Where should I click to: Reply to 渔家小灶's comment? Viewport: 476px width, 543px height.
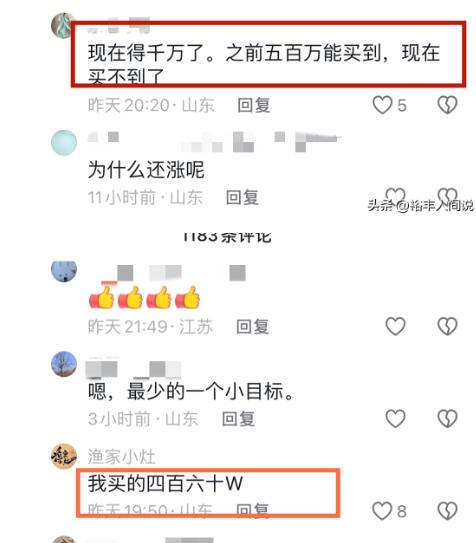pos(252,510)
